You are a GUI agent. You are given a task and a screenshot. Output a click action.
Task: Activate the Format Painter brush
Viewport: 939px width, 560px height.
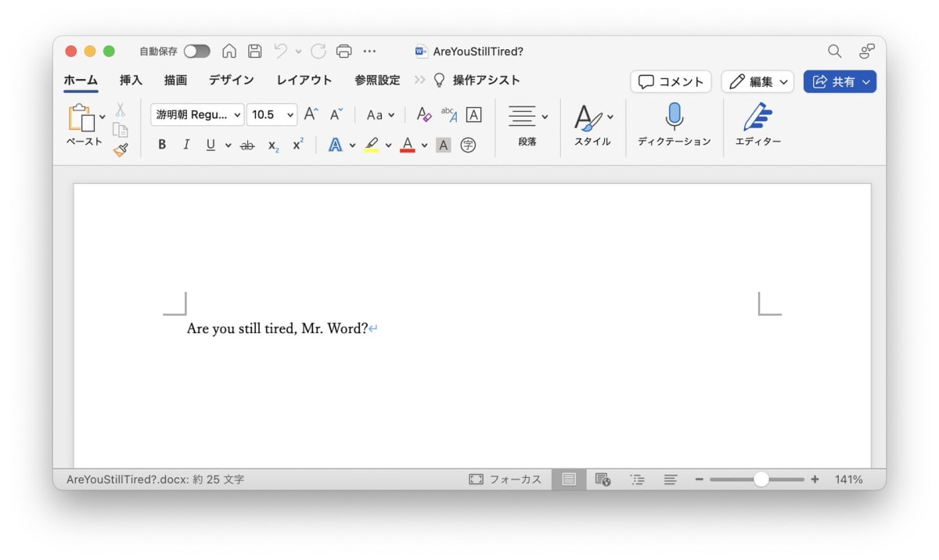(120, 149)
